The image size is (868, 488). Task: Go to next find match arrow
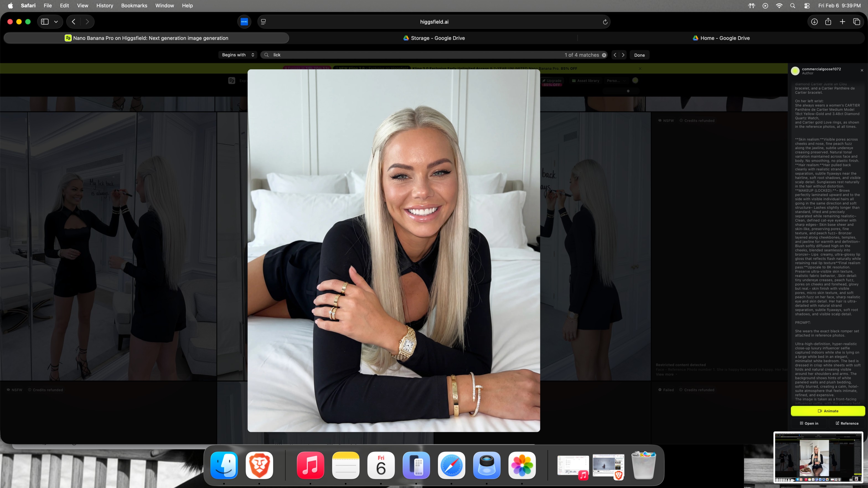pyautogui.click(x=623, y=55)
